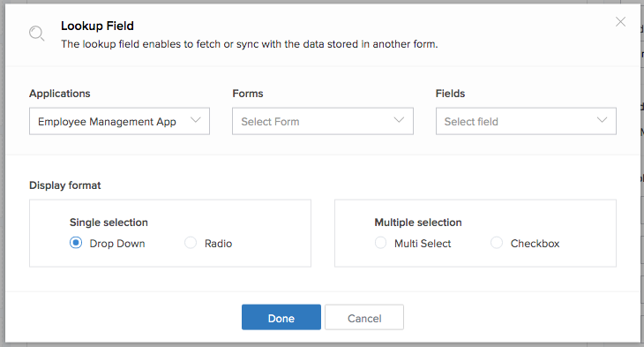Click the Multiple selection heading
The width and height of the screenshot is (644, 347).
[x=417, y=223]
